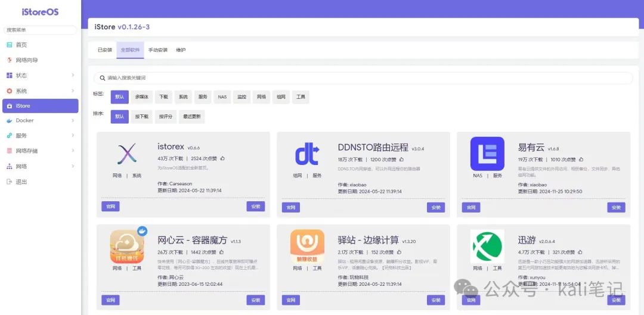Like 迅游 with thumbs-up icon
The image size is (644, 315).
tap(580, 252)
